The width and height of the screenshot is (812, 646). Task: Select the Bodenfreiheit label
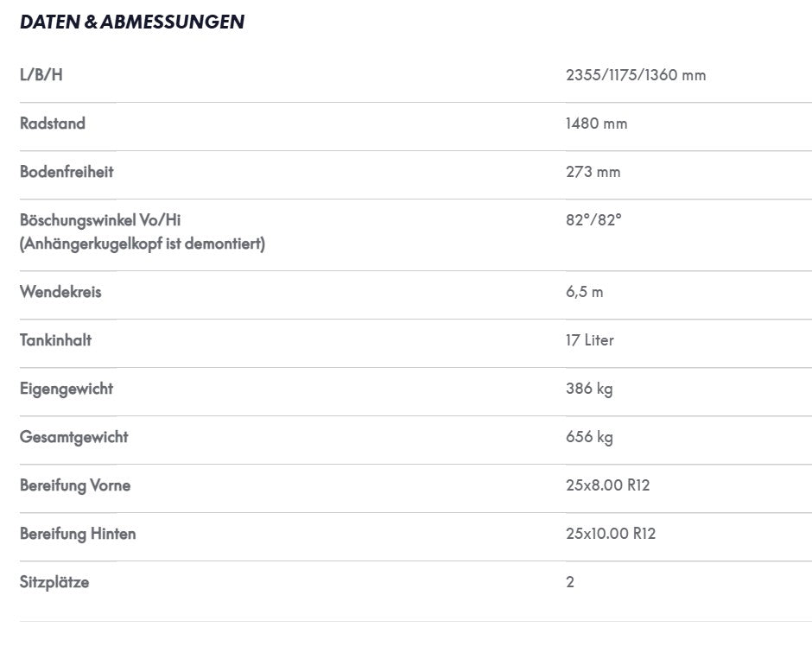tap(67, 171)
